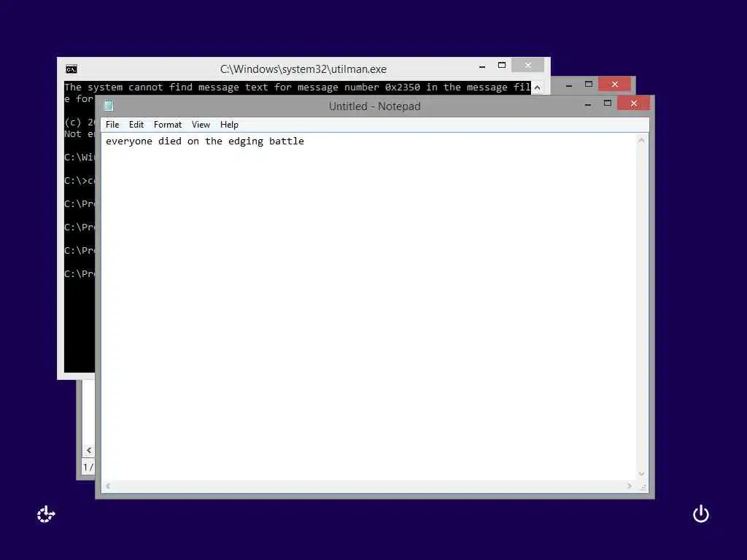
Task: Click the Notepad icon in the title bar
Action: [109, 106]
